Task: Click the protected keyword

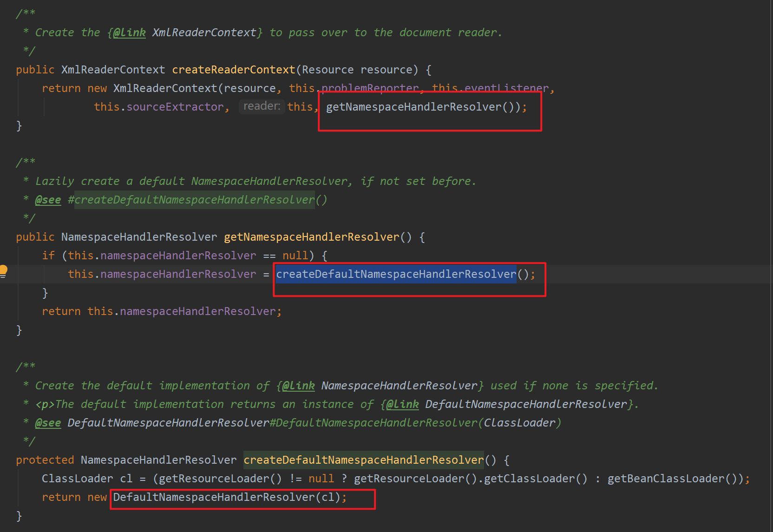Action: pos(45,460)
